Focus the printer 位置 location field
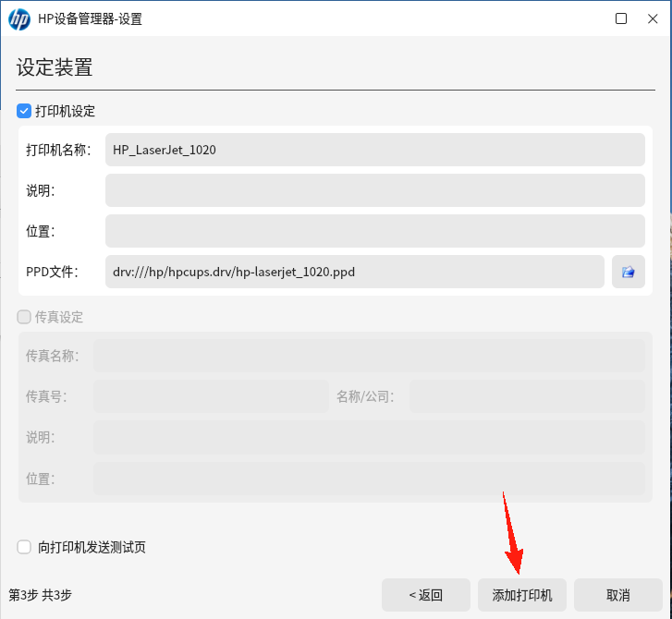Viewport: 672px width, 619px height. point(375,231)
